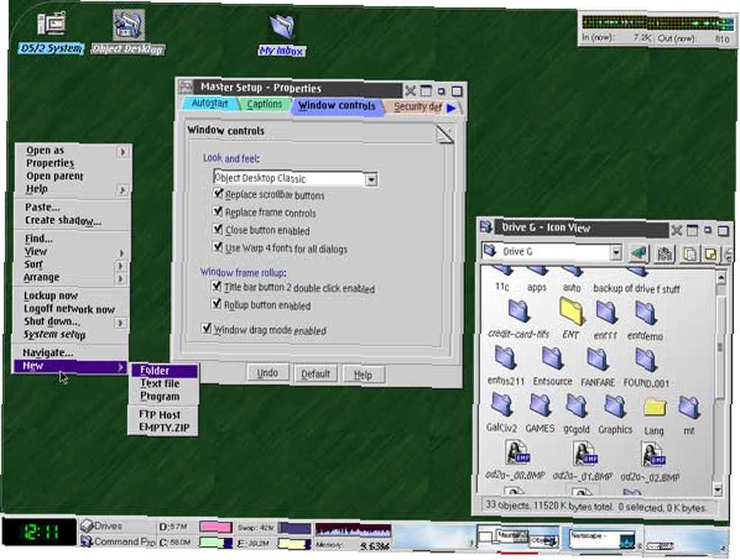The height and width of the screenshot is (560, 740).
Task: Switch to the Captions tab
Action: coord(264,104)
